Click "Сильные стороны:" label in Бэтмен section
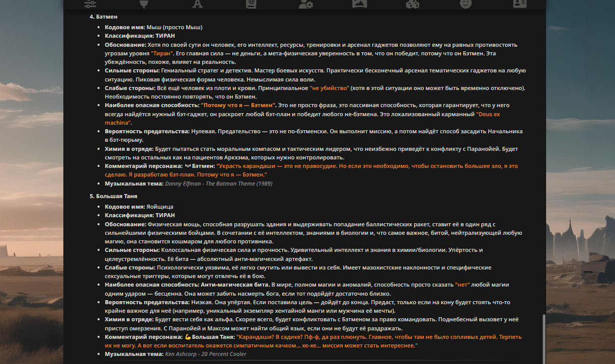Screen dimensions: 615x364 tap(132, 70)
